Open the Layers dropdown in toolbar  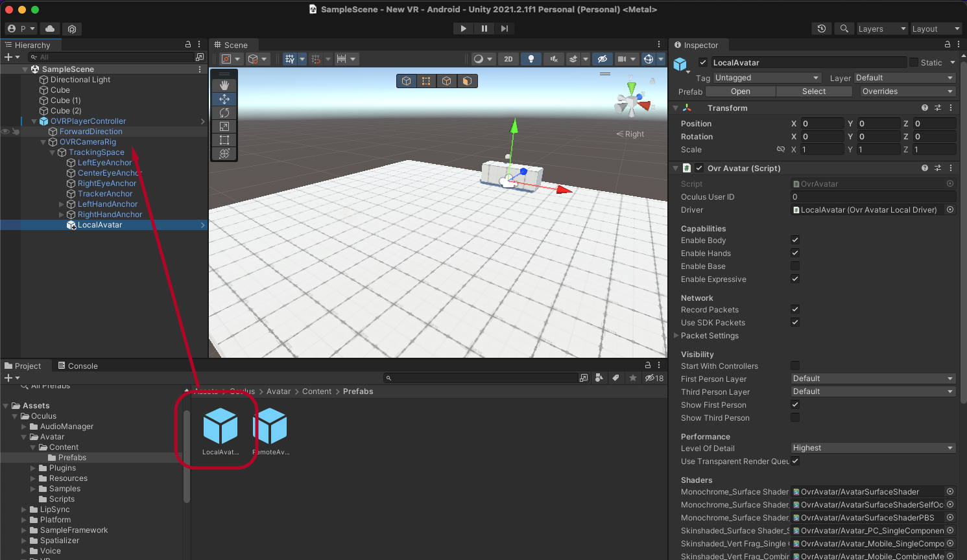coord(882,29)
